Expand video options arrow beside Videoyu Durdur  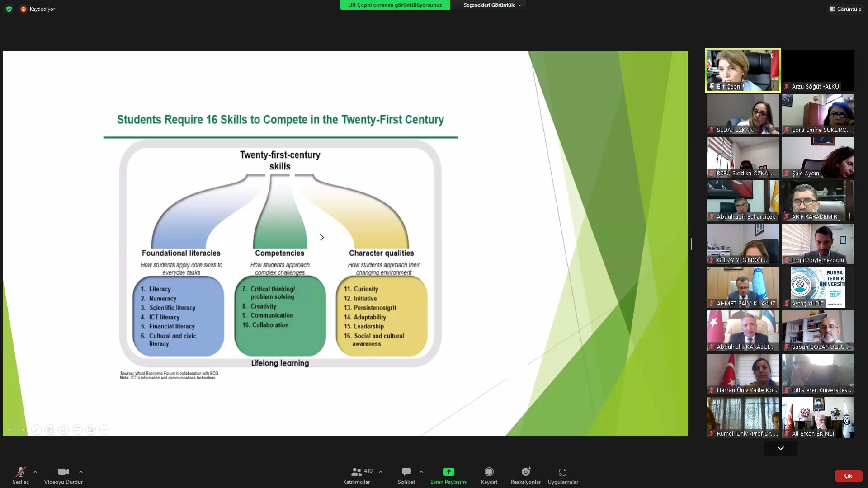click(x=81, y=472)
